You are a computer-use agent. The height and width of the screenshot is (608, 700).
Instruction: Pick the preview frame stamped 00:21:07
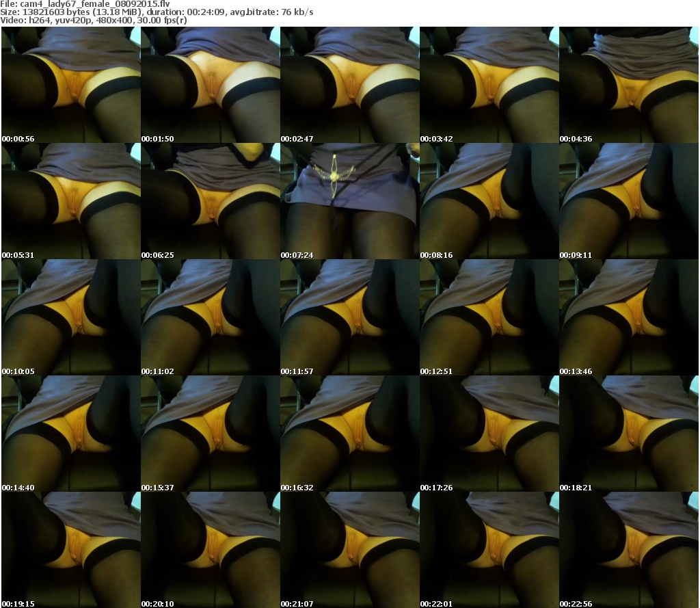tap(350, 550)
